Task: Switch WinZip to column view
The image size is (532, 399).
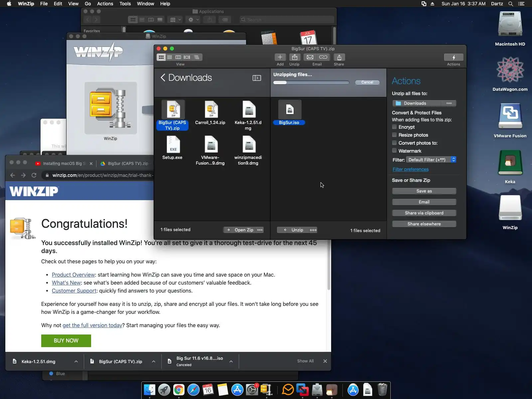Action: pos(178,57)
